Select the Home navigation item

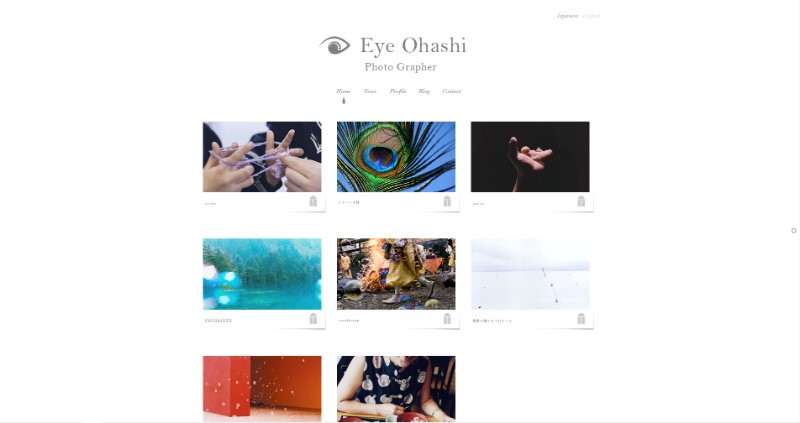pos(343,91)
